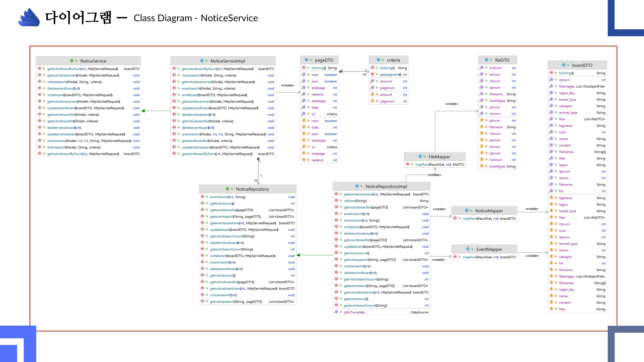The image size is (644, 362).
Task: Click the interface icon beside the NoticeService title
Action: click(x=72, y=61)
